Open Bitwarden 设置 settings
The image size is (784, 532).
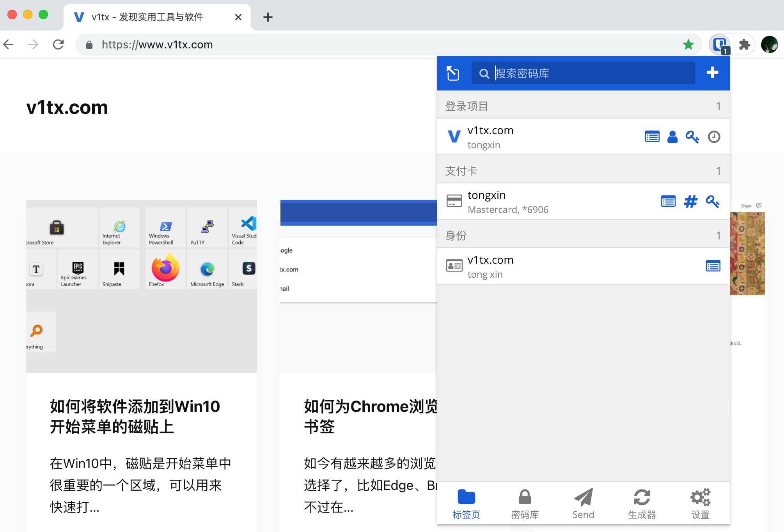coord(700,503)
